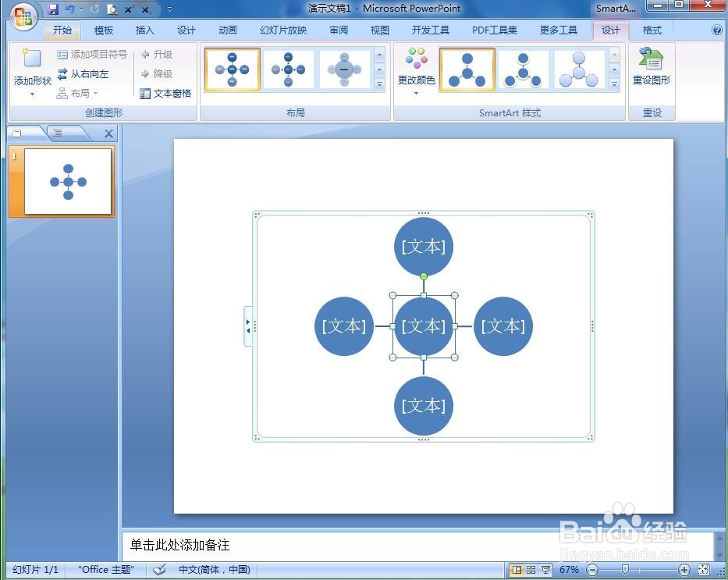728x580 pixels.
Task: Click the 重设图形 reset graphic icon
Action: click(651, 58)
